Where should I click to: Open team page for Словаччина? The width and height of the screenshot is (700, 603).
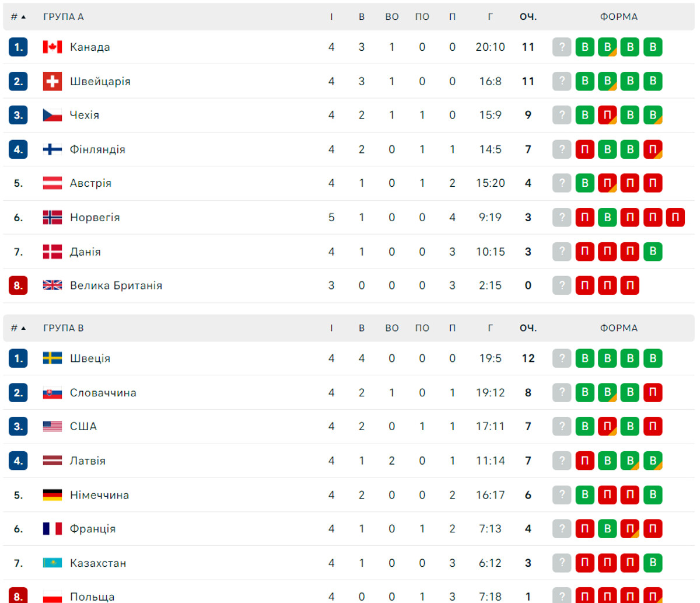(103, 393)
